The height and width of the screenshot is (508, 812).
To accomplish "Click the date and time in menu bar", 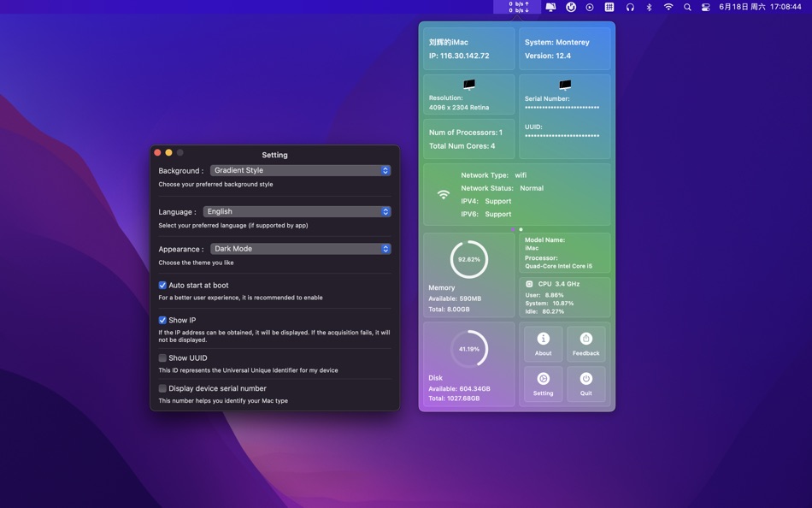I will (760, 7).
